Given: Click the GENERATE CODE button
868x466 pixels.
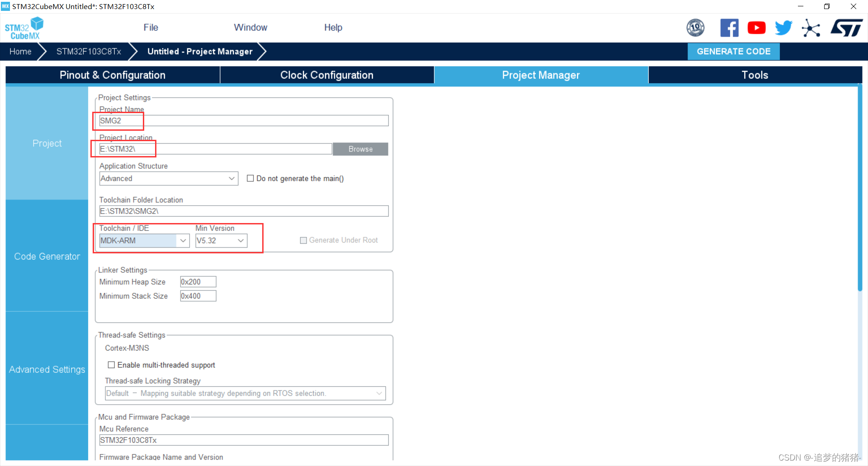Looking at the screenshot, I should coord(734,52).
